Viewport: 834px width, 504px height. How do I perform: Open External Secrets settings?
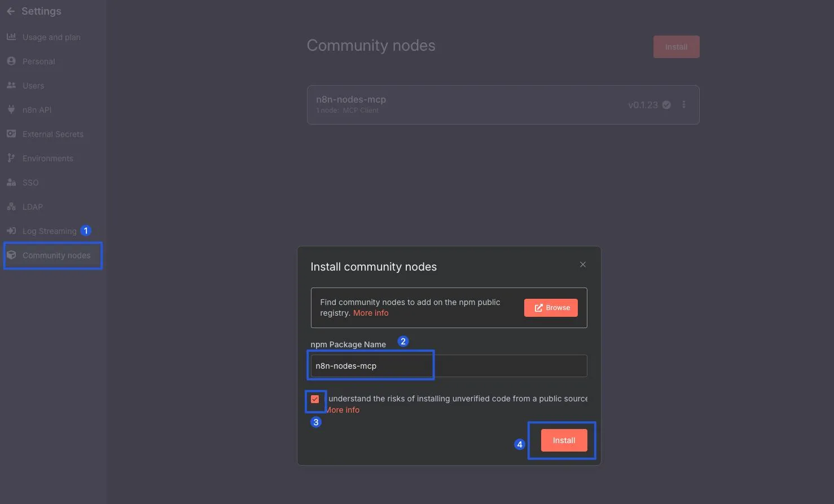tap(53, 134)
